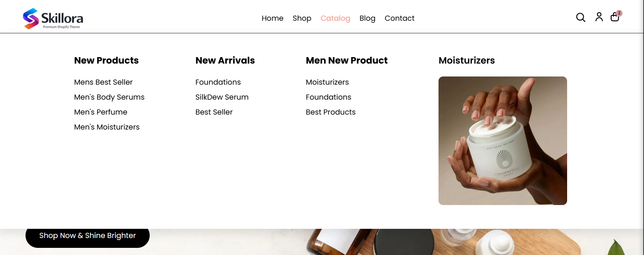Screen dimensions: 644x255
Task: Navigate to the Contact page
Action: point(399,18)
